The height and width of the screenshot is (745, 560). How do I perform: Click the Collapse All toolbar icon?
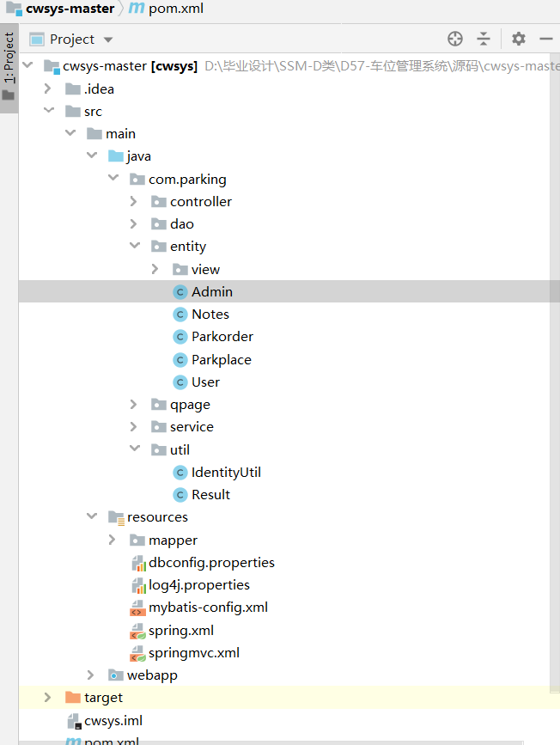pyautogui.click(x=484, y=39)
